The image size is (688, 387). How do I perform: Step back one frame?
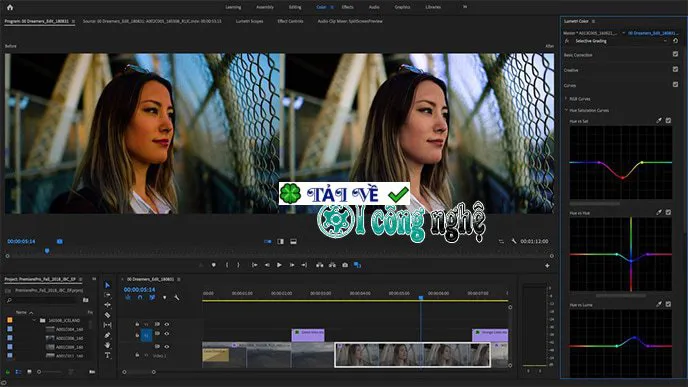[x=267, y=265]
